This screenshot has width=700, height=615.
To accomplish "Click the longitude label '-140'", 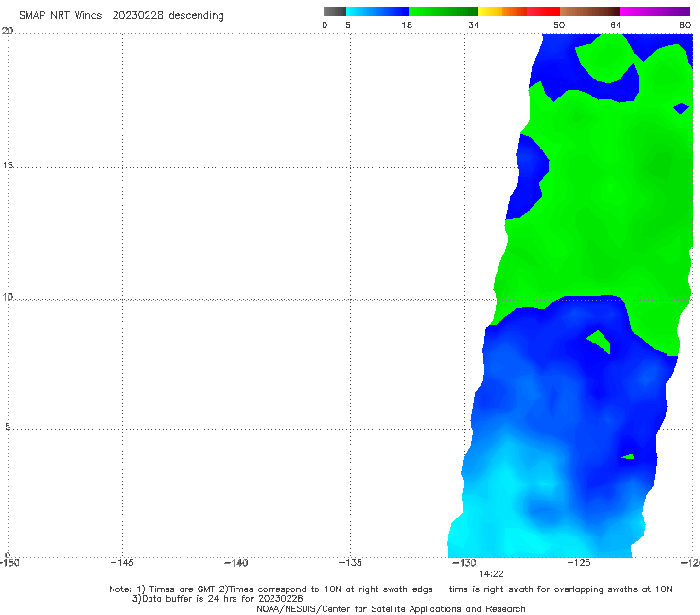I will [236, 563].
